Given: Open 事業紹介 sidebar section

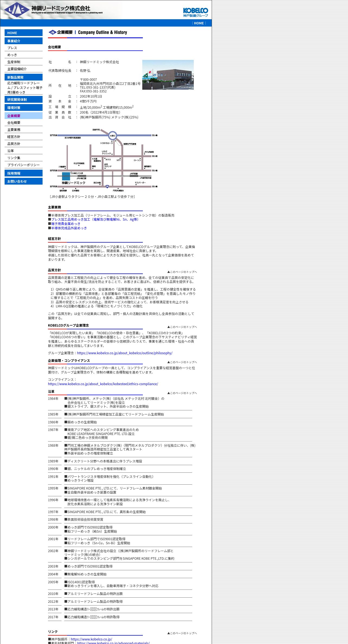Looking at the screenshot, I should click(x=24, y=41).
